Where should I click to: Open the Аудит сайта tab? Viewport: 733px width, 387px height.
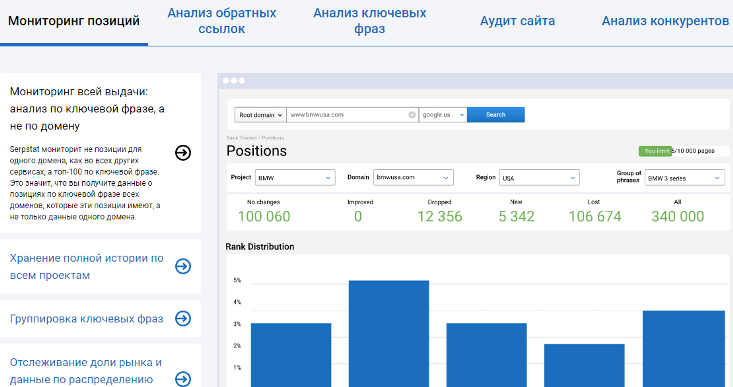[x=517, y=21]
